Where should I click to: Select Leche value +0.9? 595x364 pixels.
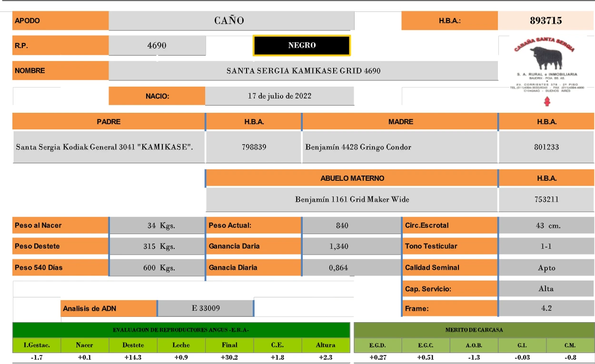tap(181, 358)
